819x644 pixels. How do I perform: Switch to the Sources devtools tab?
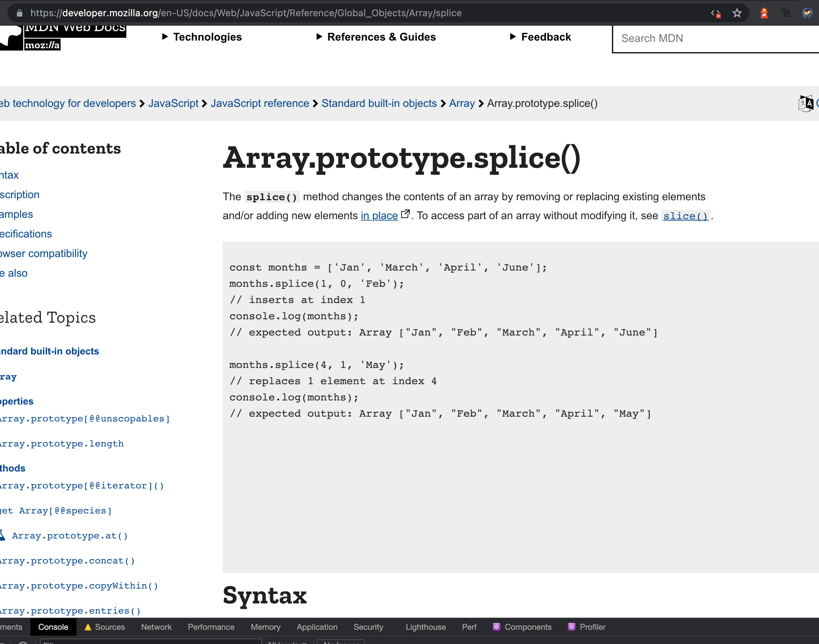(109, 627)
